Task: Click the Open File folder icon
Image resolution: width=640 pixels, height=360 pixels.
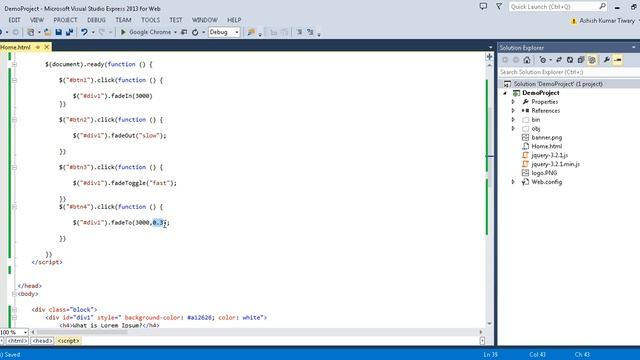Action: coord(47,32)
